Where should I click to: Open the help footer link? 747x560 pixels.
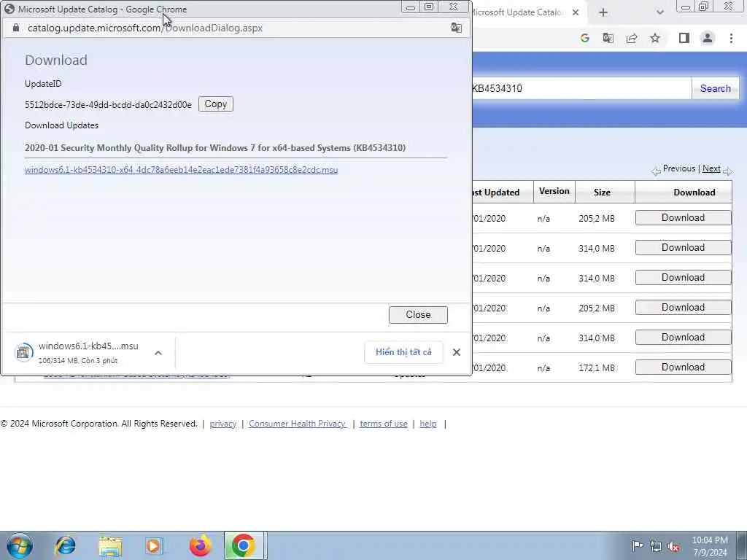[427, 424]
